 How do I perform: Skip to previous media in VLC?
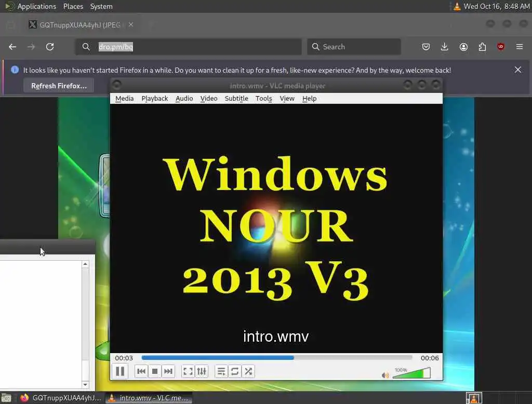point(141,371)
